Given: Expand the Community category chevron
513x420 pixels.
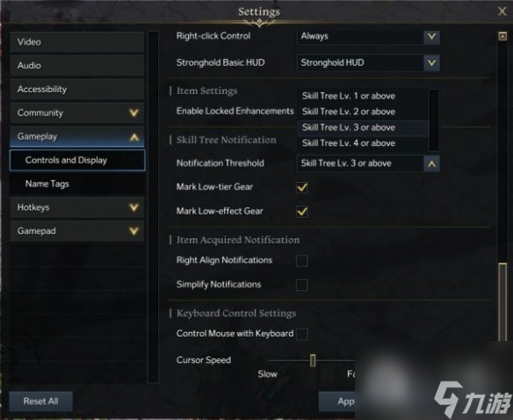Looking at the screenshot, I should click(134, 113).
